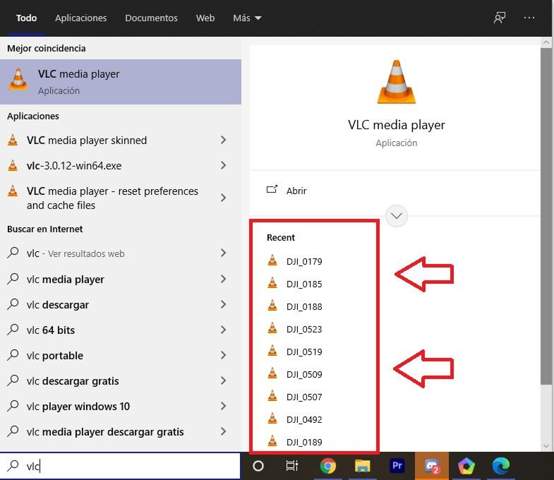Click the search box containing 'vlc'
This screenshot has height=480, width=554.
pyautogui.click(x=120, y=466)
